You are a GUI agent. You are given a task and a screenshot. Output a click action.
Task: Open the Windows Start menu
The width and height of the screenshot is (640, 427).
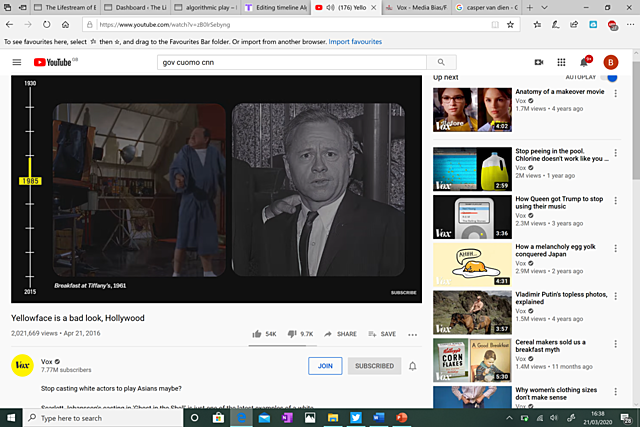coord(11,418)
